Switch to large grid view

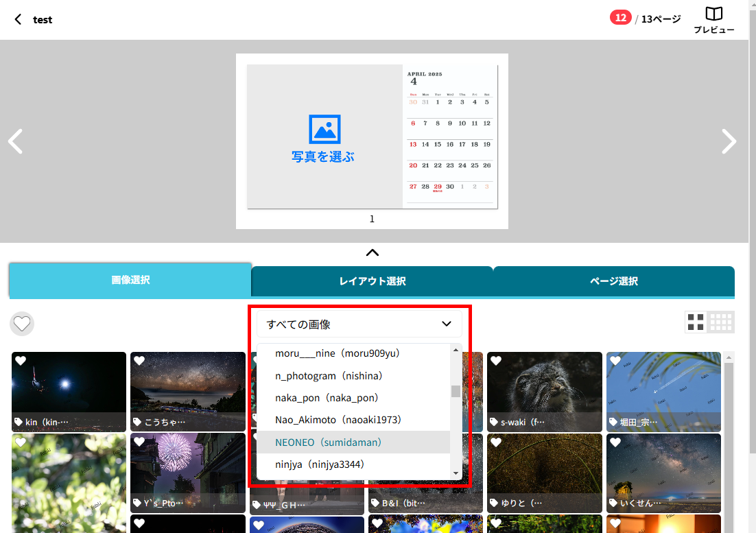696,322
